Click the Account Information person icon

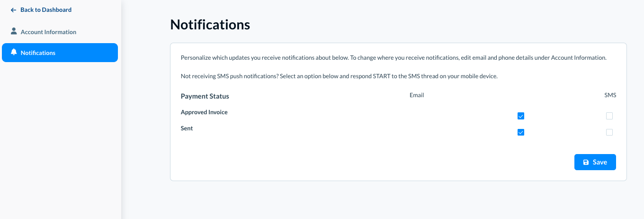pos(14,32)
